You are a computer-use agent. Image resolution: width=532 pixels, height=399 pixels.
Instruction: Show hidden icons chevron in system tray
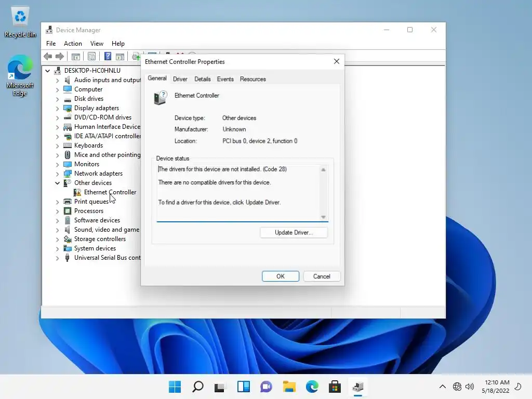443,387
